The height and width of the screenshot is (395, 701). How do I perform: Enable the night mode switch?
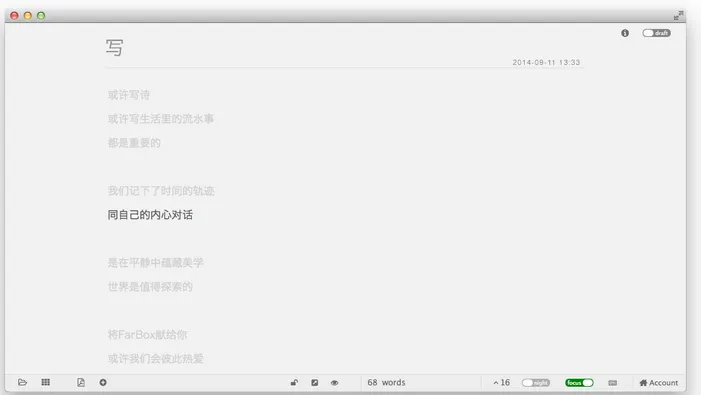coord(536,382)
